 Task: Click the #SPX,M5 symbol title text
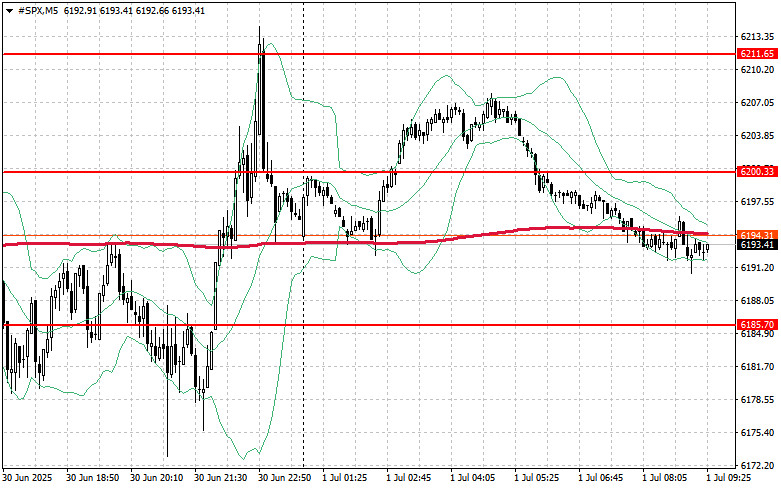pyautogui.click(x=38, y=10)
